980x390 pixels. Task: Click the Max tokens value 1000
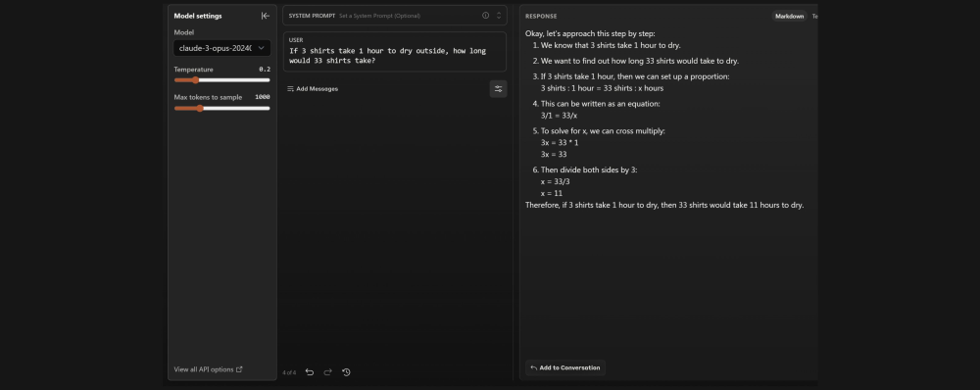[263, 97]
